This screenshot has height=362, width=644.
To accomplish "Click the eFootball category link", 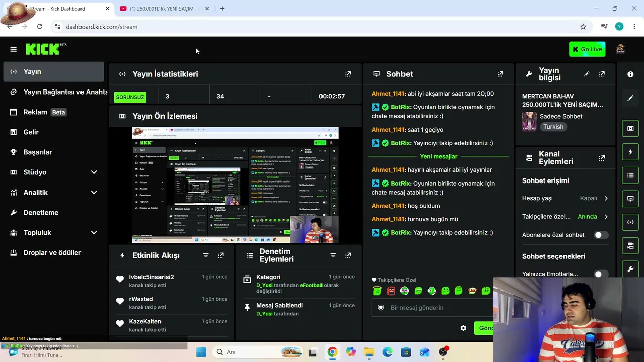I will [x=311, y=285].
